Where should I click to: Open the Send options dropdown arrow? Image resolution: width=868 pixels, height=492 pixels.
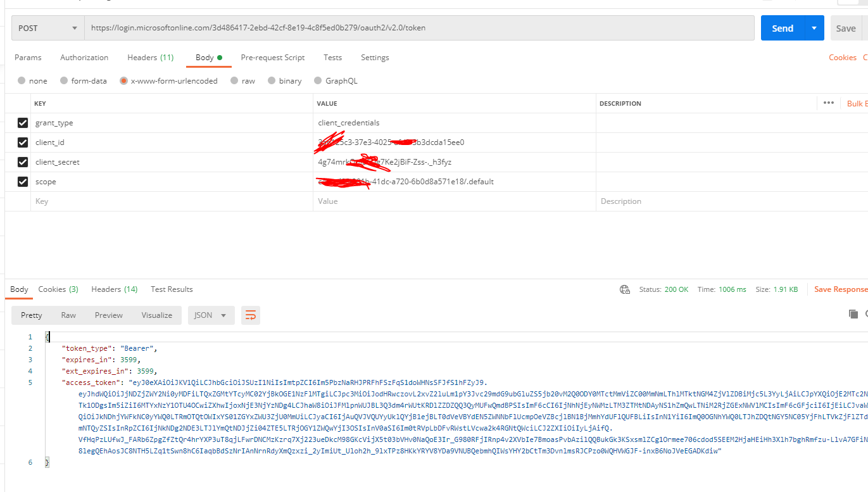[812, 28]
